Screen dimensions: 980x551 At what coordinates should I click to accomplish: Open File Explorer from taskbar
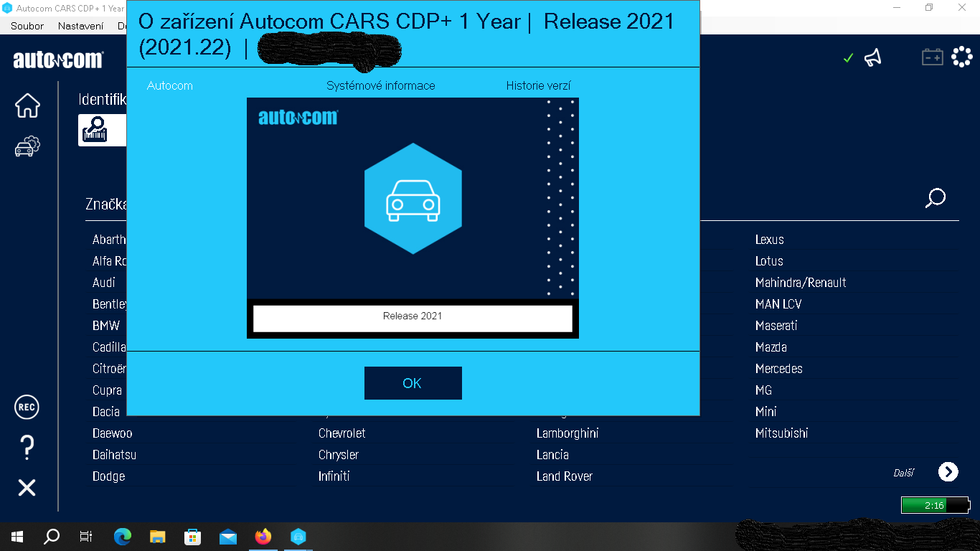click(158, 536)
